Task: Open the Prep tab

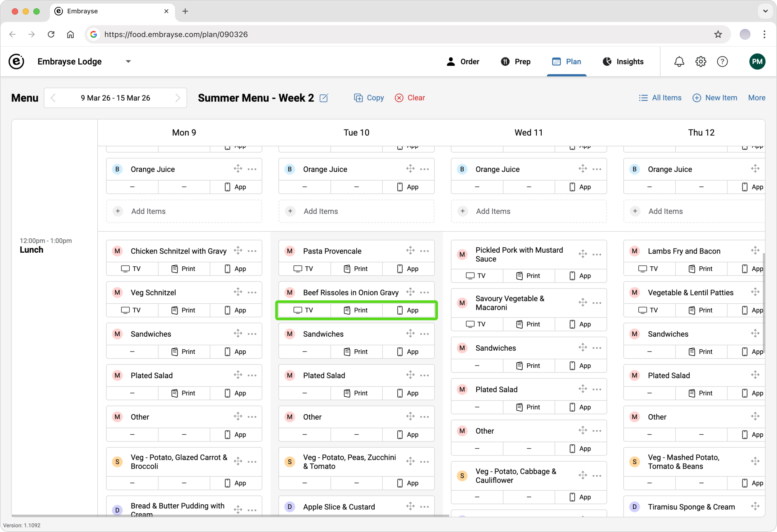Action: coord(515,61)
